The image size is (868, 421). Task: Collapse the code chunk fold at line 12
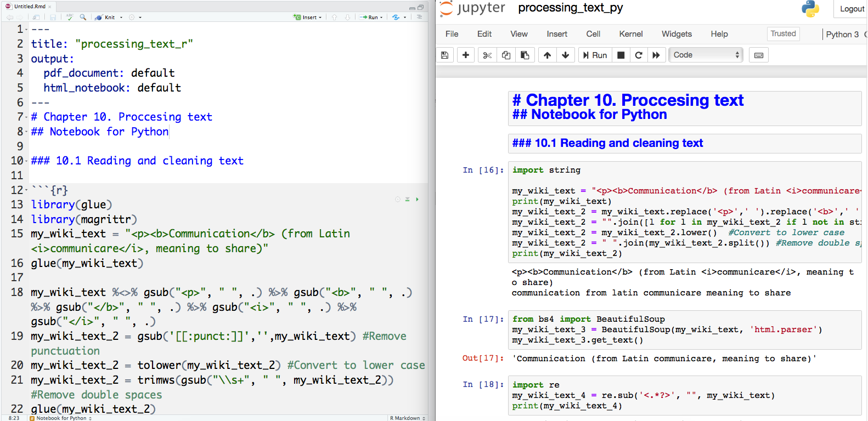(26, 190)
